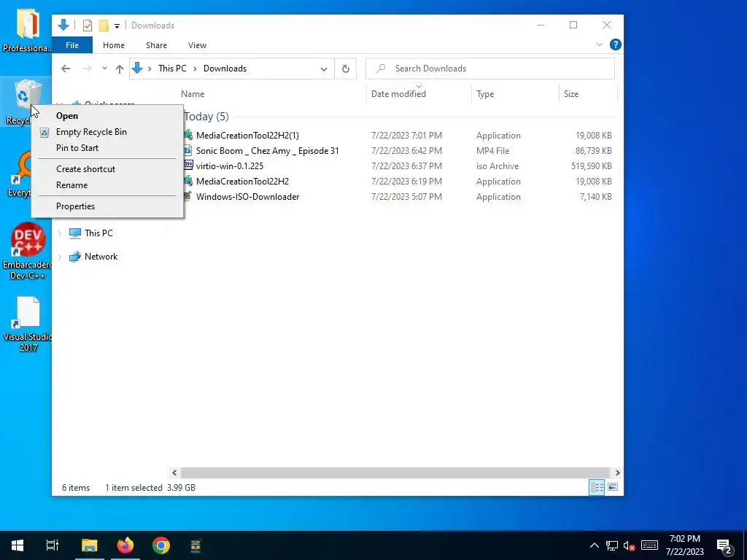The image size is (747, 560).
Task: Switch to the Share ribbon tab
Action: [156, 45]
